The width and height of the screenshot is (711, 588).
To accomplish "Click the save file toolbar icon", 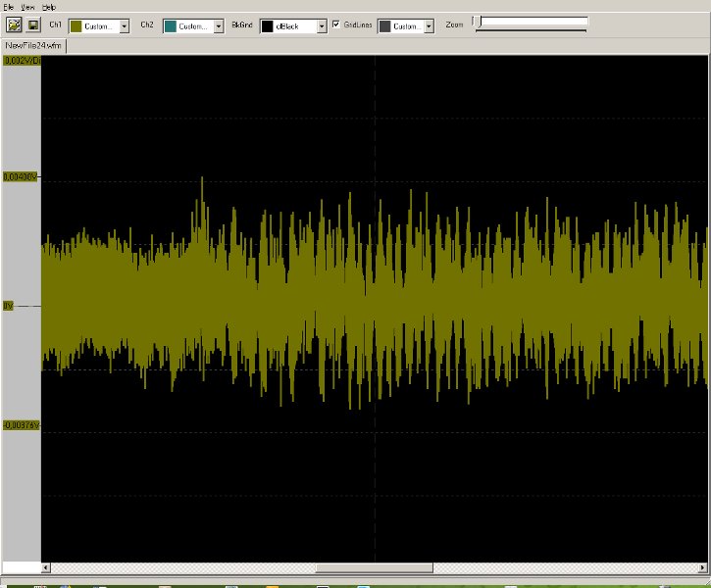I will click(x=32, y=25).
